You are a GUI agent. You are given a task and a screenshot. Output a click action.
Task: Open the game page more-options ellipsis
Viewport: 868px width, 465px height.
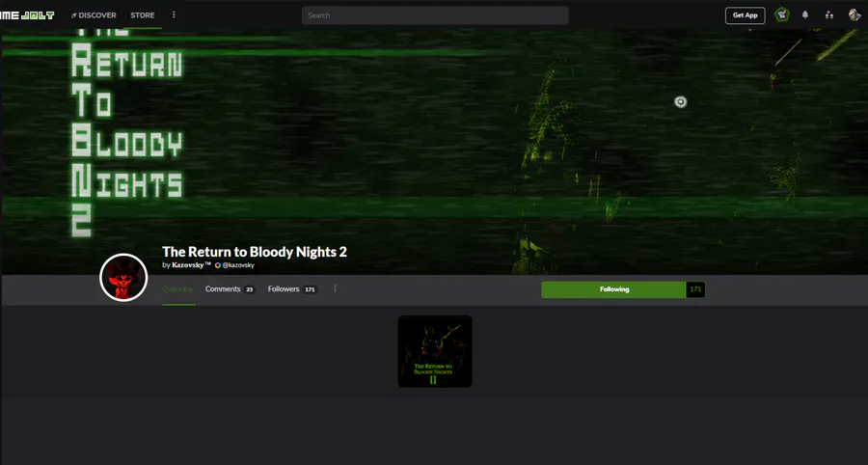335,288
